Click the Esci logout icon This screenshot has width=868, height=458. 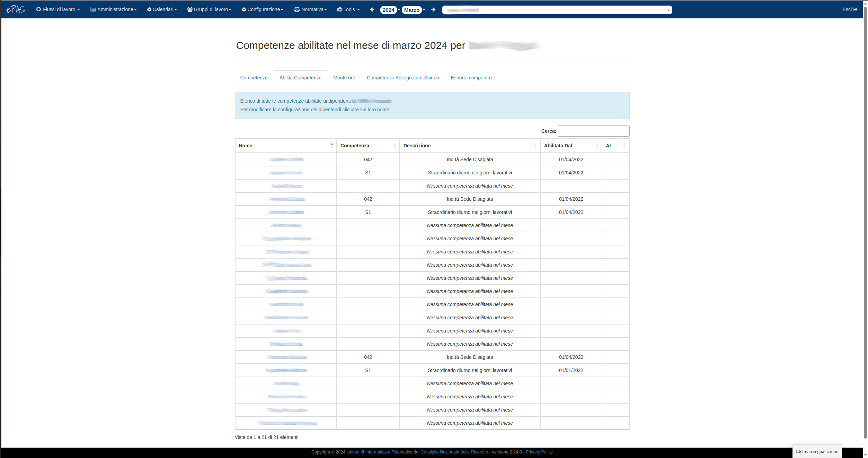click(x=855, y=9)
